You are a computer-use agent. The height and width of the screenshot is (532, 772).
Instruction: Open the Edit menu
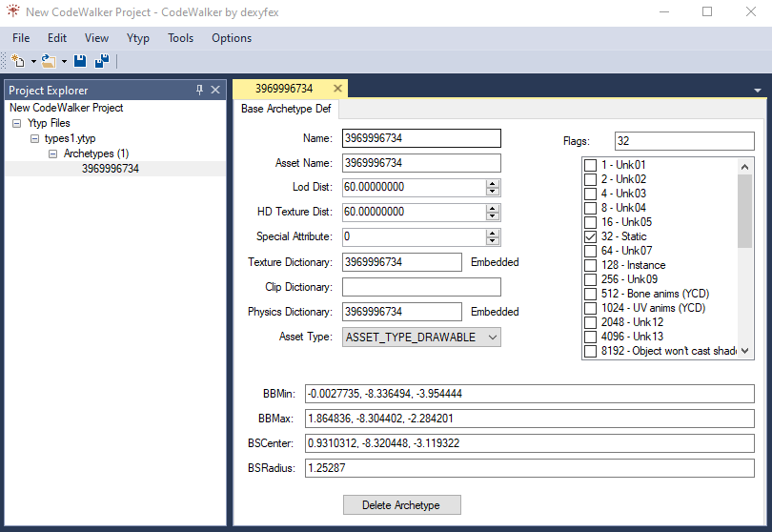tap(57, 38)
